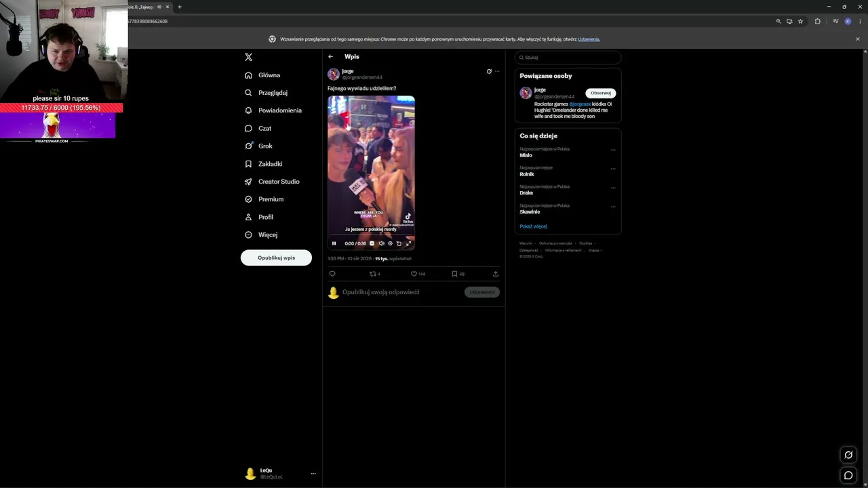This screenshot has width=868, height=488.
Task: Click the reply icon under the post
Action: (x=332, y=274)
